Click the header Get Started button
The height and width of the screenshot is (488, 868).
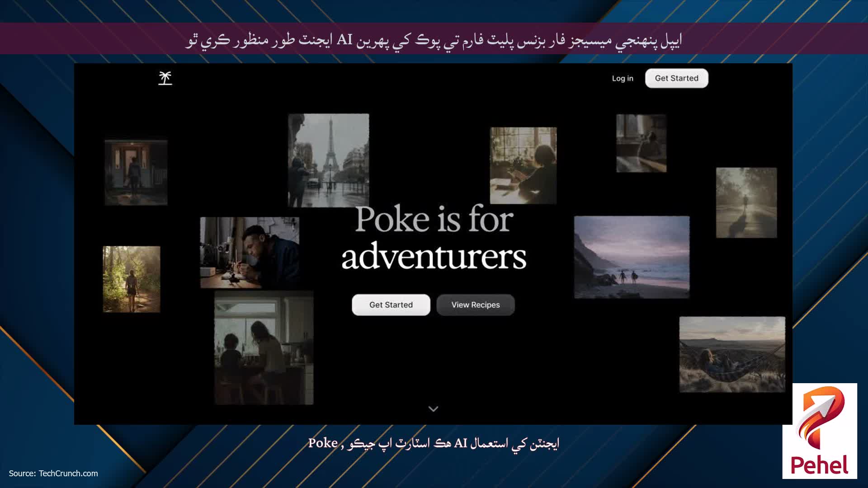tap(676, 78)
